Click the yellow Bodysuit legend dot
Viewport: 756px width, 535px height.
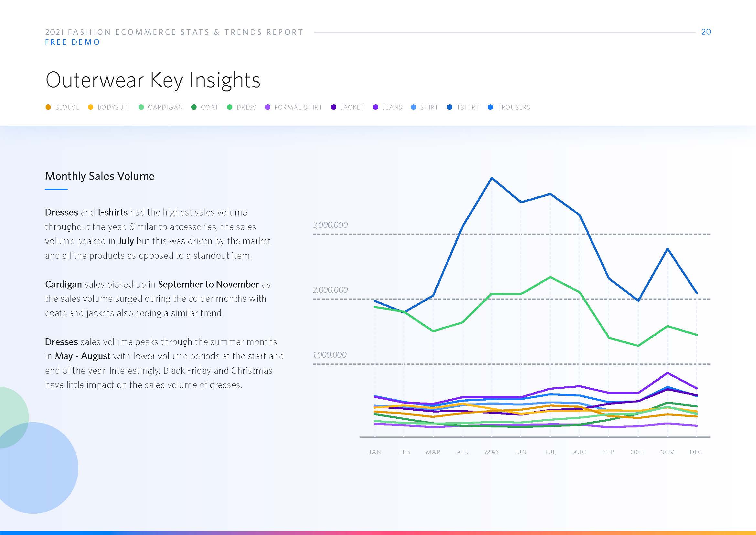pyautogui.click(x=91, y=107)
